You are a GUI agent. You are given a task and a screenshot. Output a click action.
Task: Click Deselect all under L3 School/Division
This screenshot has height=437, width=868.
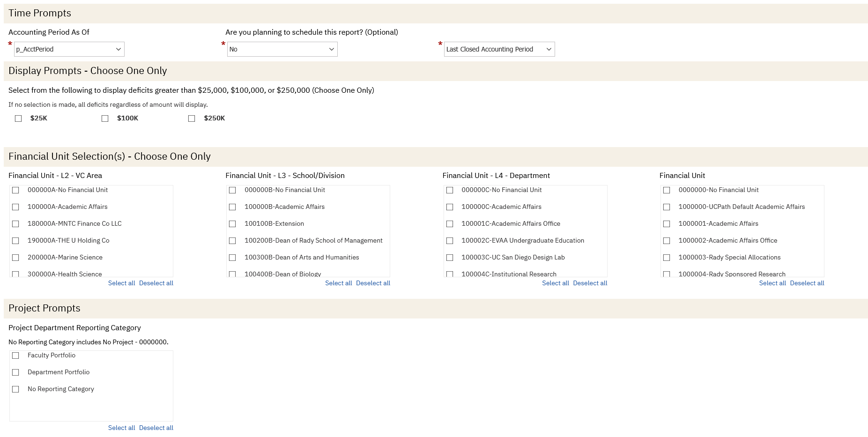(373, 283)
